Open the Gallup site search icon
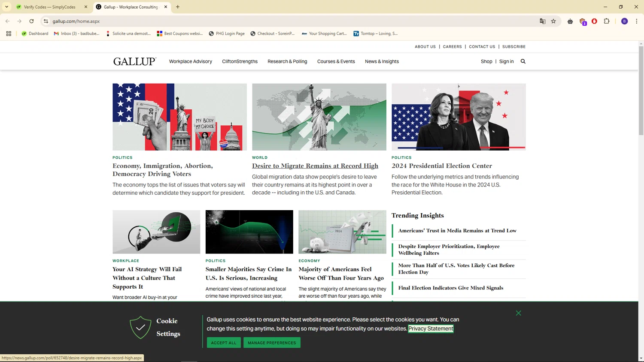Image resolution: width=644 pixels, height=362 pixels. pos(523,61)
